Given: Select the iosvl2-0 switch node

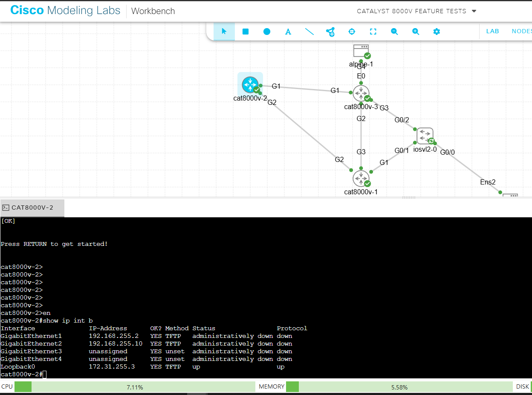Looking at the screenshot, I should point(425,136).
